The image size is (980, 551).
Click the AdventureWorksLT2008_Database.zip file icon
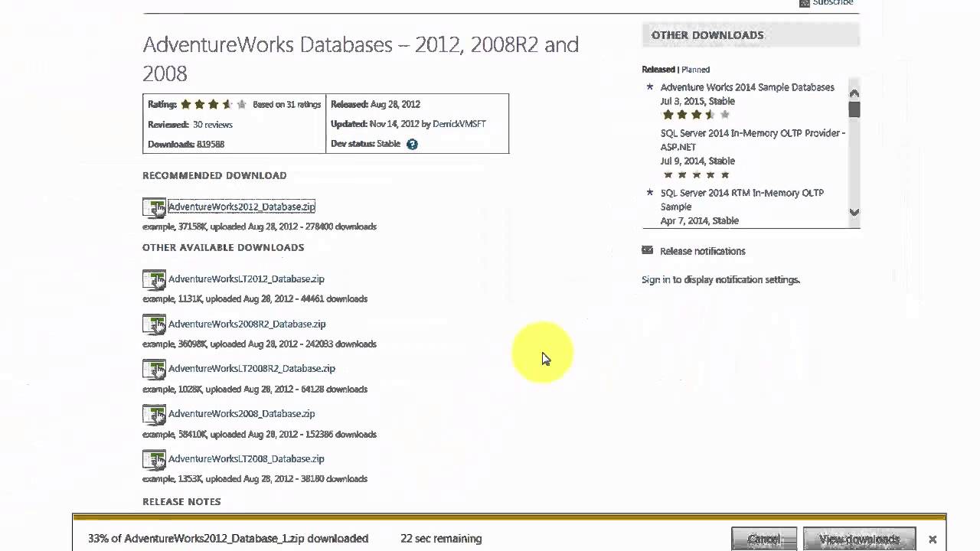click(x=154, y=459)
